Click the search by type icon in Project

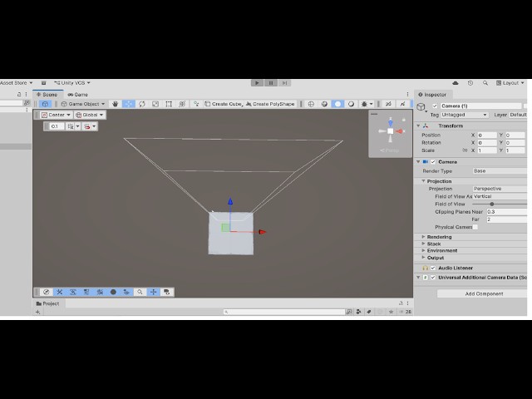[x=358, y=312]
